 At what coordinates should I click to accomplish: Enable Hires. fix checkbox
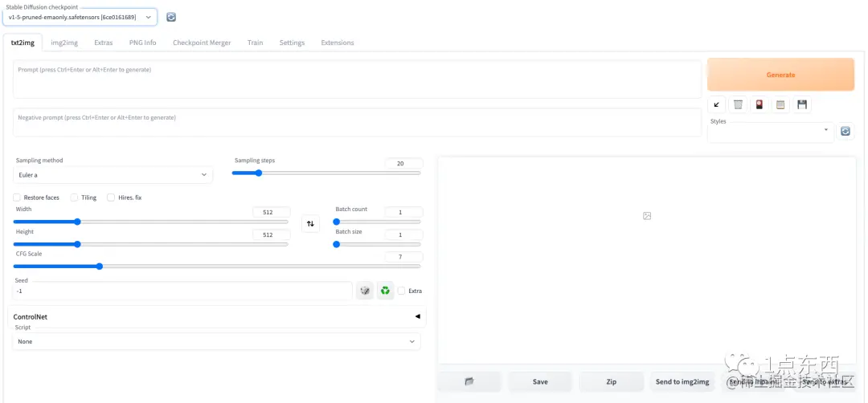[x=111, y=197]
